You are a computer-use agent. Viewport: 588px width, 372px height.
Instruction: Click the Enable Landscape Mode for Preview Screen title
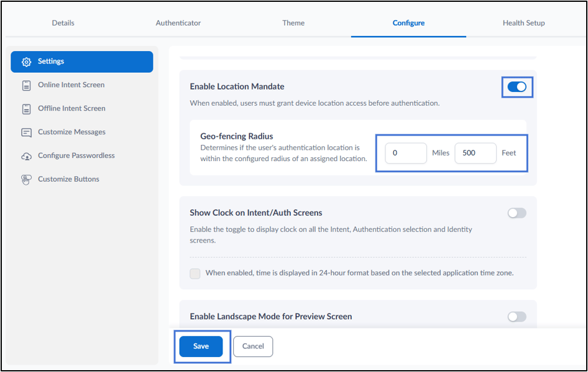pyautogui.click(x=271, y=317)
